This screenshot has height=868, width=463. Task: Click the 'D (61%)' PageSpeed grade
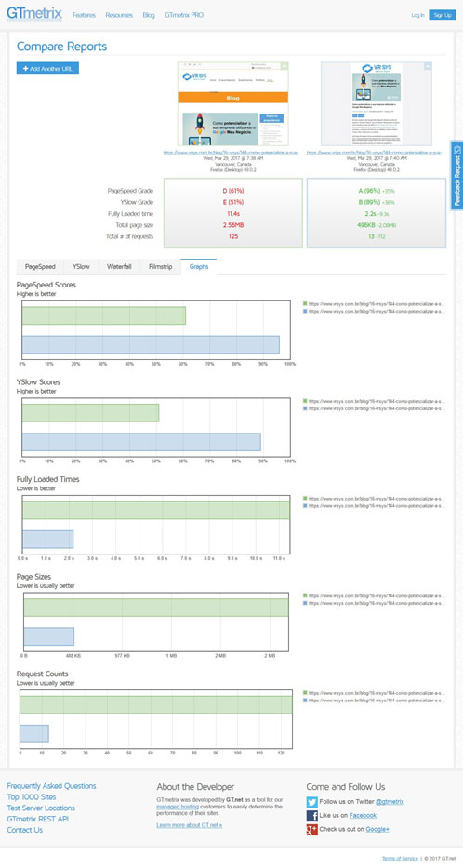tap(232, 191)
